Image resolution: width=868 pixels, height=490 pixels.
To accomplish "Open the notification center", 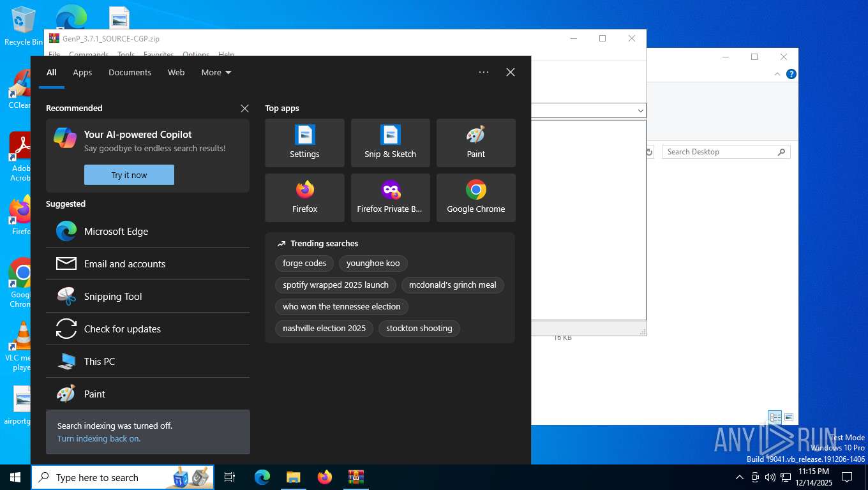I will (847, 477).
